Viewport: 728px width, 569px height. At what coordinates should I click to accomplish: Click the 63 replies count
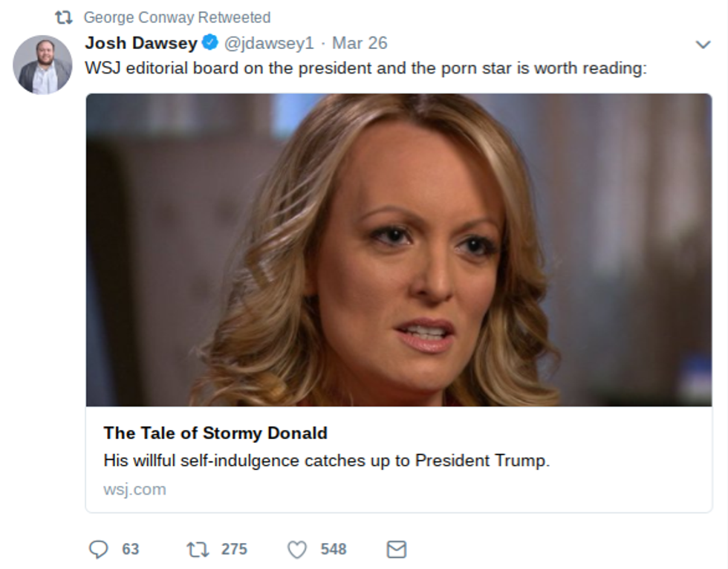point(131,549)
